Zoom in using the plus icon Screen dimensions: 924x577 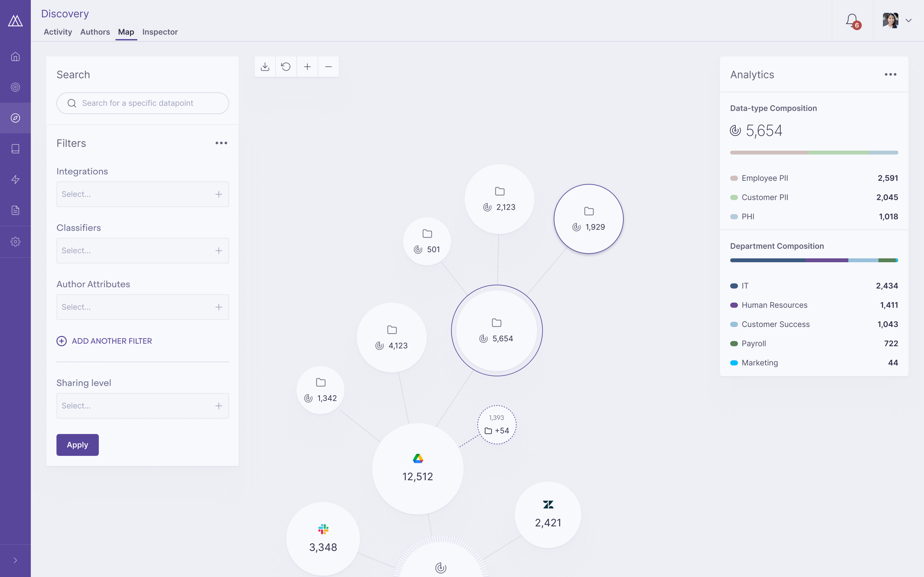pyautogui.click(x=307, y=66)
